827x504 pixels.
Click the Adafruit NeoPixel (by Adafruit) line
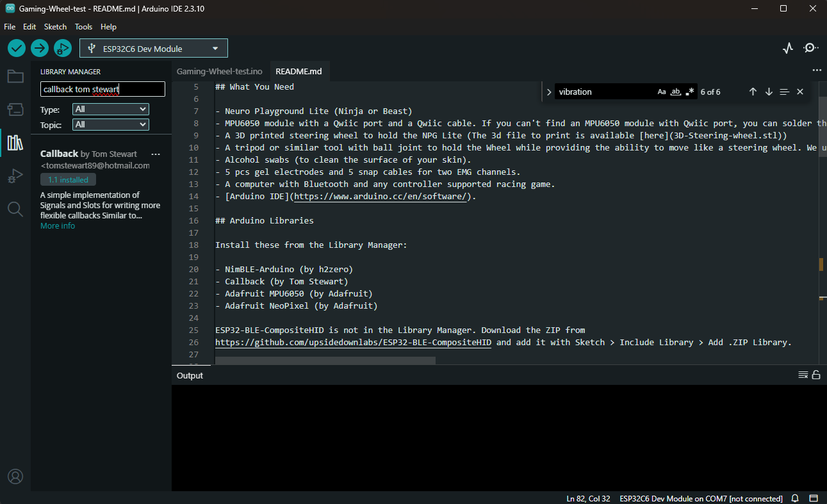click(297, 306)
